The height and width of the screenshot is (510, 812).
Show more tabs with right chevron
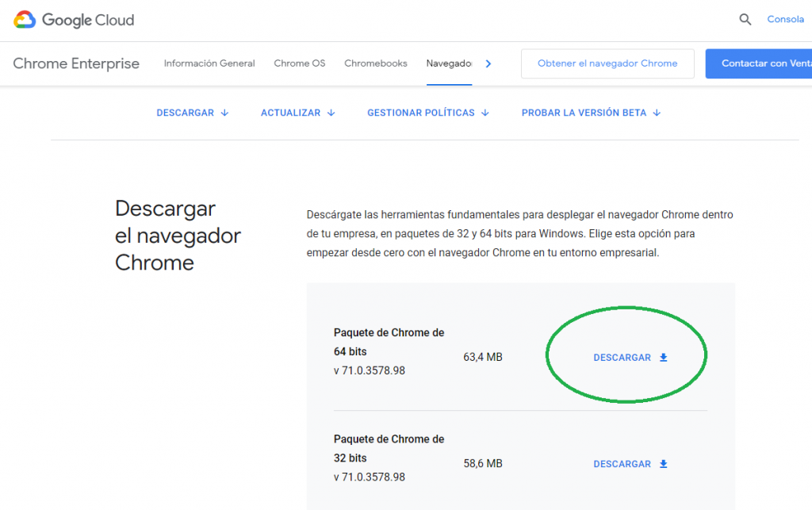pos(488,63)
